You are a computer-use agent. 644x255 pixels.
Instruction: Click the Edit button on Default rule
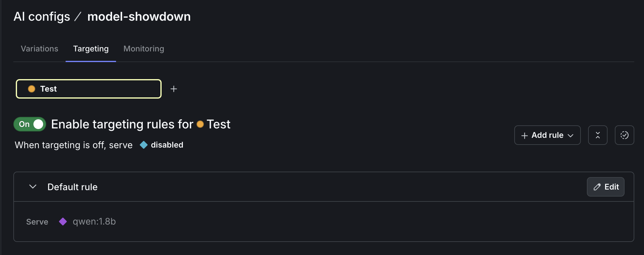point(605,187)
